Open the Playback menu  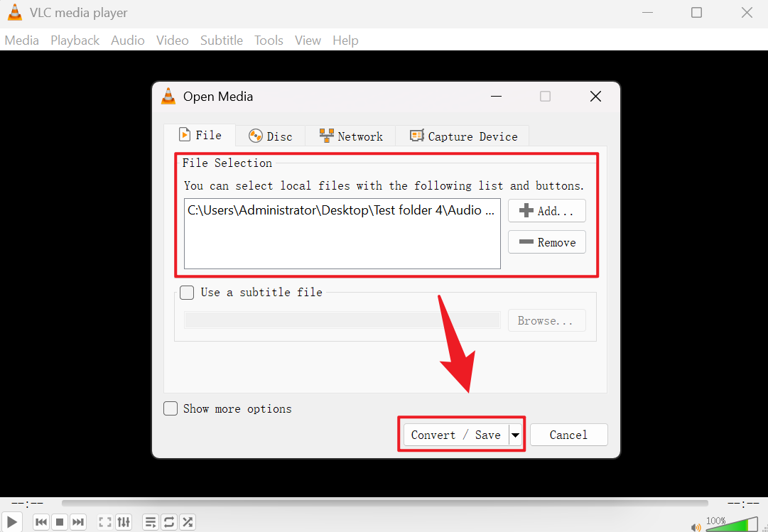(75, 40)
